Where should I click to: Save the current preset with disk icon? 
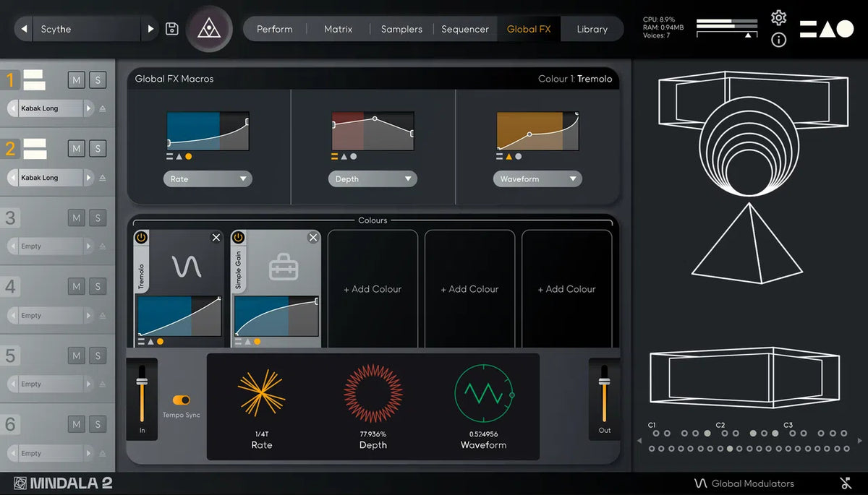172,29
